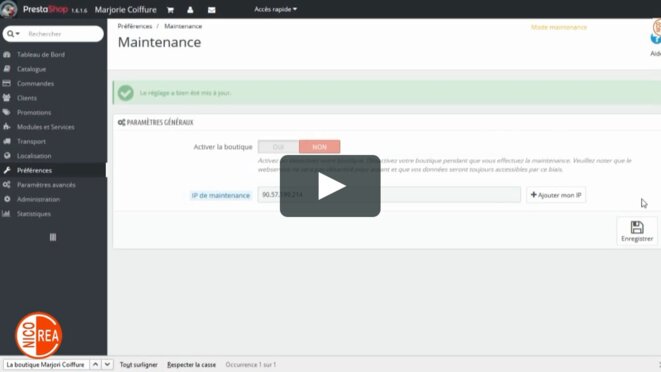The height and width of the screenshot is (372, 661).
Task: Click the Administration gear icon
Action: pos(7,199)
